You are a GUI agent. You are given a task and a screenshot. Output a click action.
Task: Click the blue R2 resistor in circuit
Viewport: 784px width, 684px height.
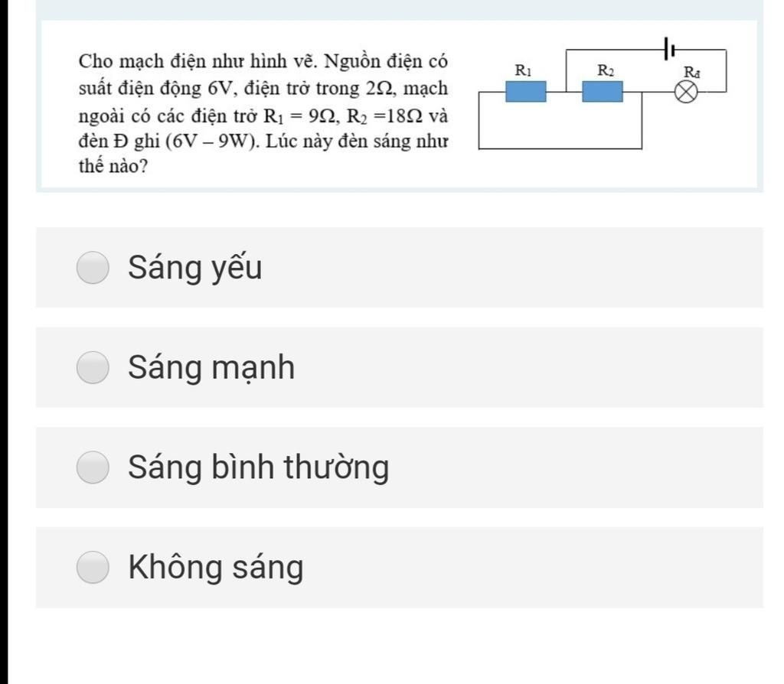(x=603, y=91)
